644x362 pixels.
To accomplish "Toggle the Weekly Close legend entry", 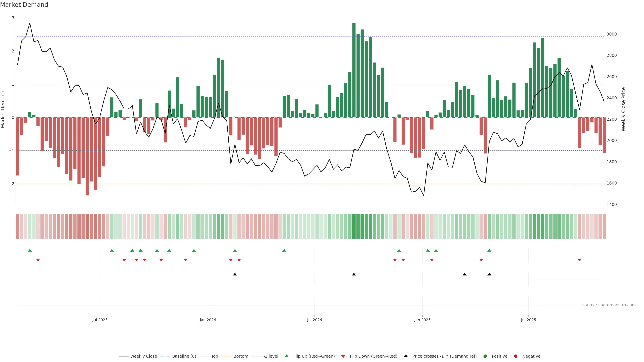I will [x=144, y=356].
